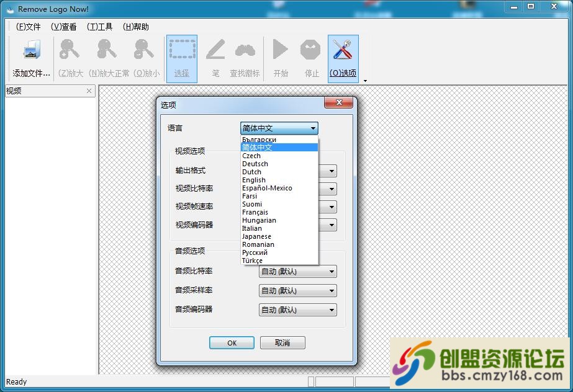Click the 取消 (Cancel) button
573x392 pixels.
282,343
